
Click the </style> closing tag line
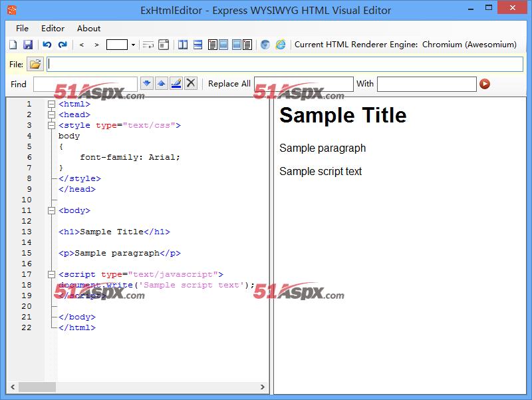click(x=80, y=178)
